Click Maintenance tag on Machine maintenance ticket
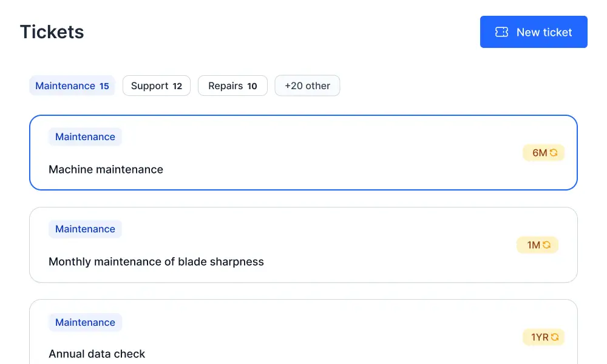The width and height of the screenshot is (607, 364). click(x=85, y=137)
